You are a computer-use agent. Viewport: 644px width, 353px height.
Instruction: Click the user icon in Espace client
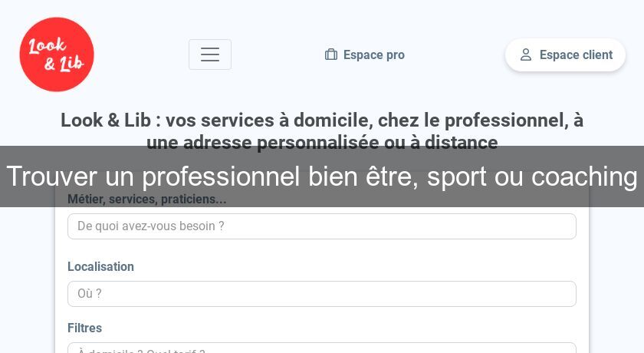(526, 55)
